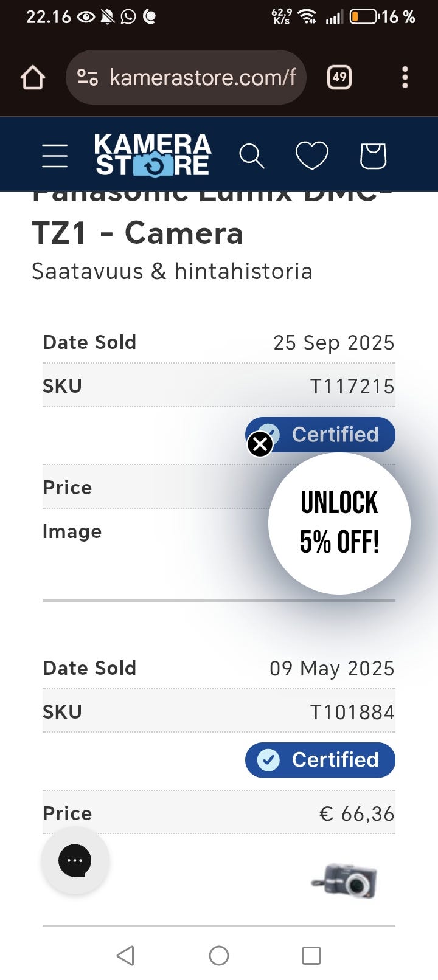Open the chat support bubble

click(75, 860)
